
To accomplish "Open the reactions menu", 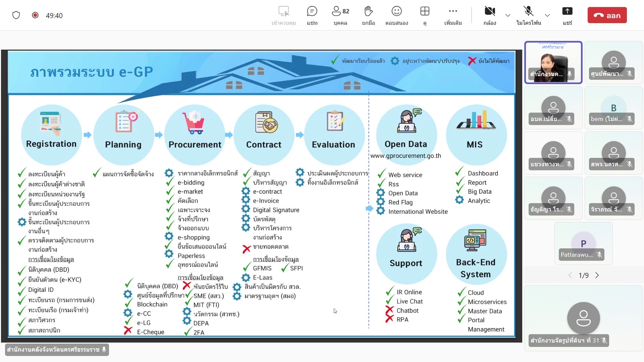I will pos(396,15).
